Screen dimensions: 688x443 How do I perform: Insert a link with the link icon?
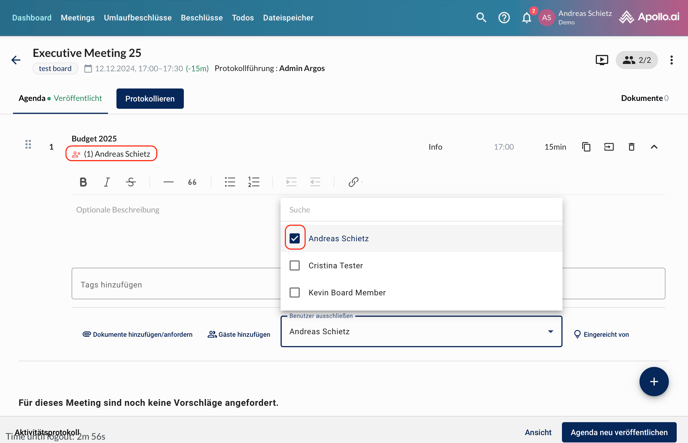click(353, 182)
